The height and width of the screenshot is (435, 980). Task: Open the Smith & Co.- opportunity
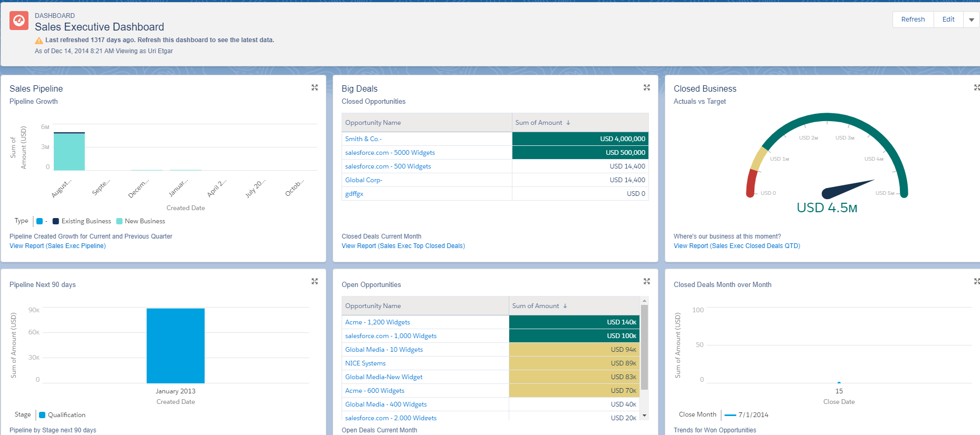tap(363, 139)
